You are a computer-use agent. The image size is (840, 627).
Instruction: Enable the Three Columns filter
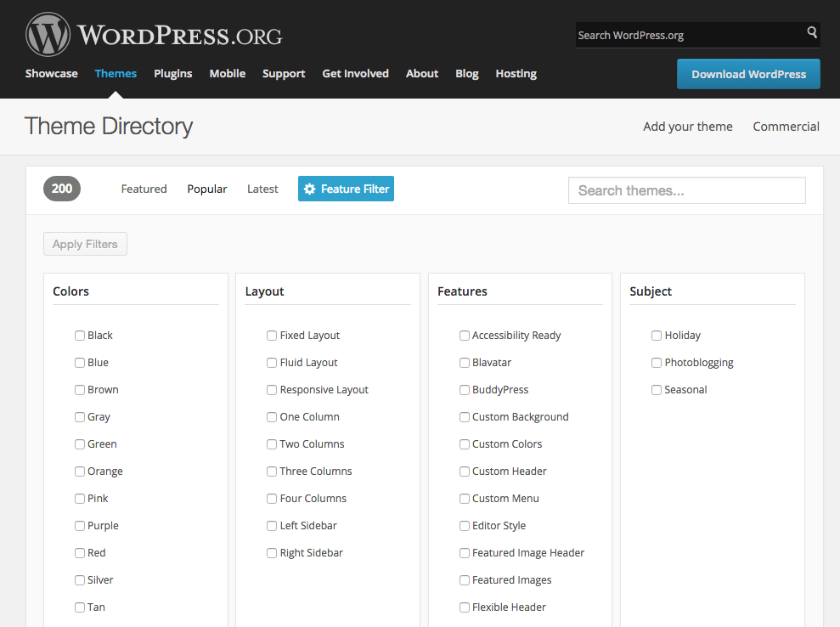point(272,472)
